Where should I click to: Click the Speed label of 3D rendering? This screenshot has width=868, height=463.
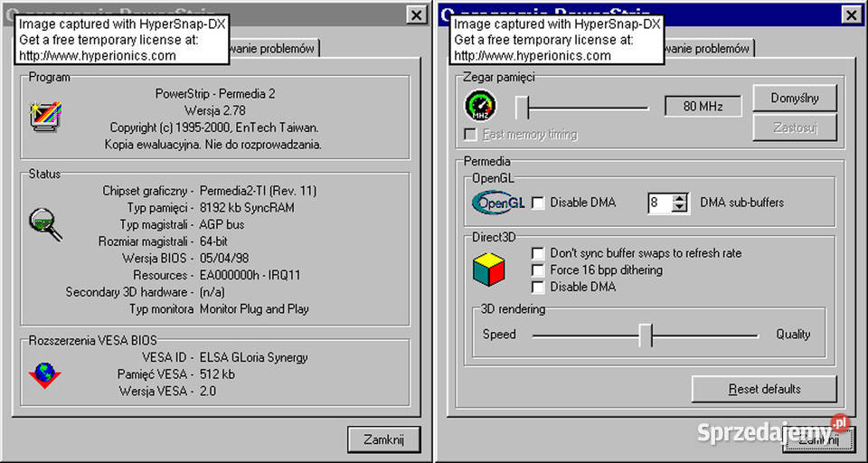coord(499,335)
